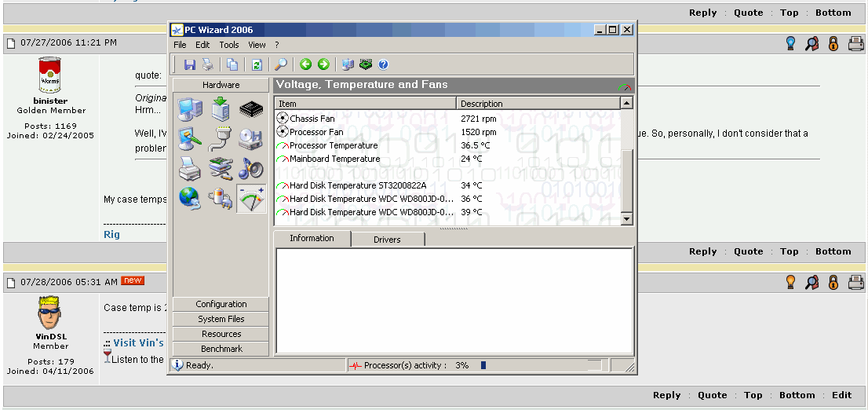Select the Processor Temperature row

tap(334, 145)
